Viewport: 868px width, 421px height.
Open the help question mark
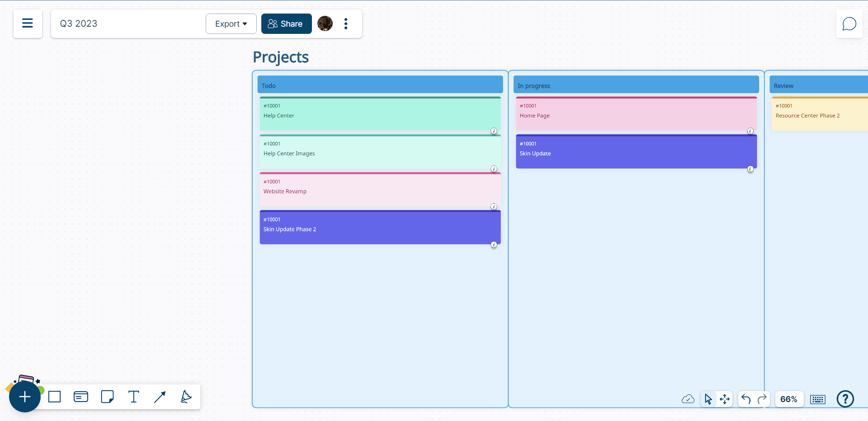[845, 399]
